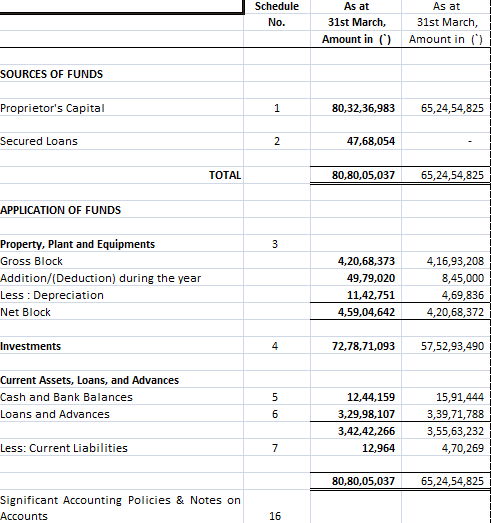The height and width of the screenshot is (523, 491).
Task: Select Depreciation amount 11,42,751
Action: tap(356, 295)
